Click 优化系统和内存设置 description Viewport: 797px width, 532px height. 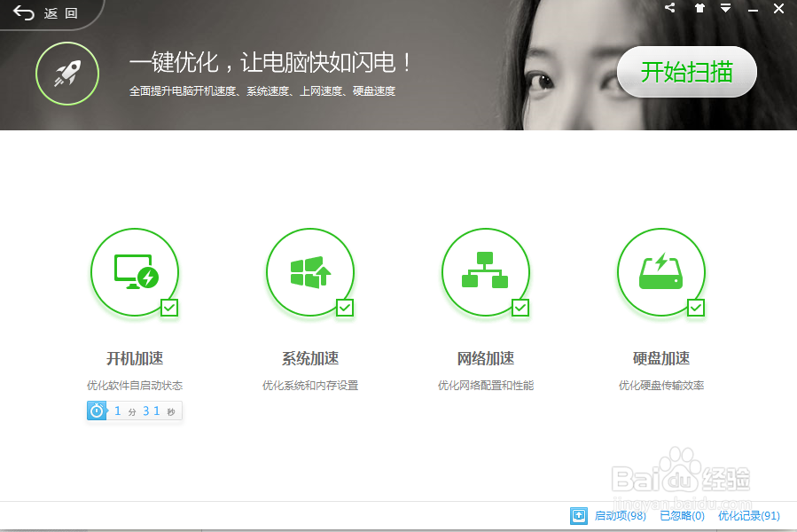tap(310, 386)
